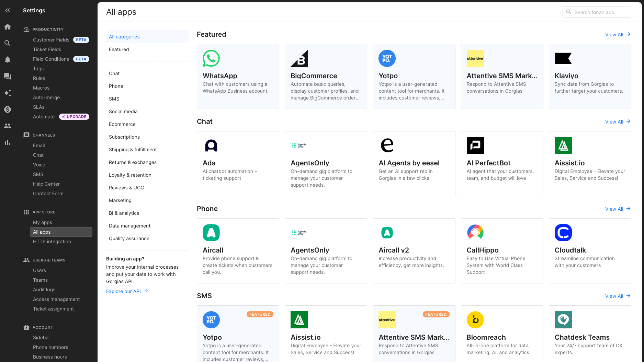Open Access management settings
Viewport: 644px width, 362px height.
point(56,299)
